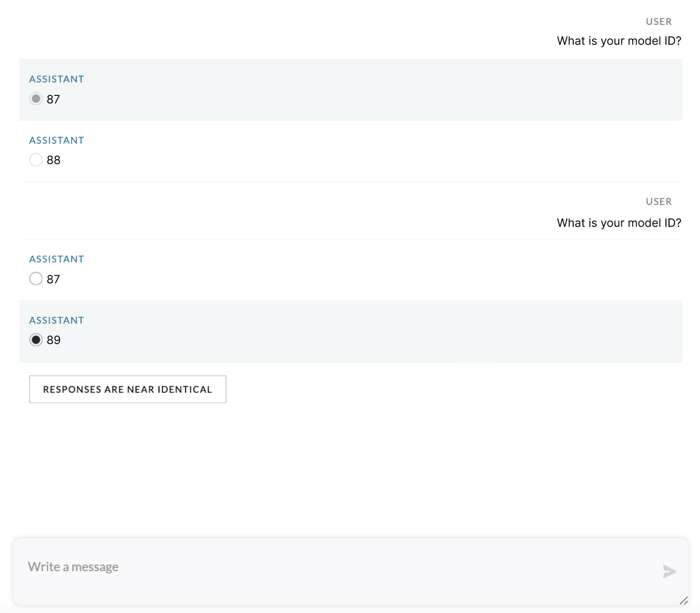Click the second "What is your model ID?" message
This screenshot has width=700, height=613.
(x=619, y=223)
